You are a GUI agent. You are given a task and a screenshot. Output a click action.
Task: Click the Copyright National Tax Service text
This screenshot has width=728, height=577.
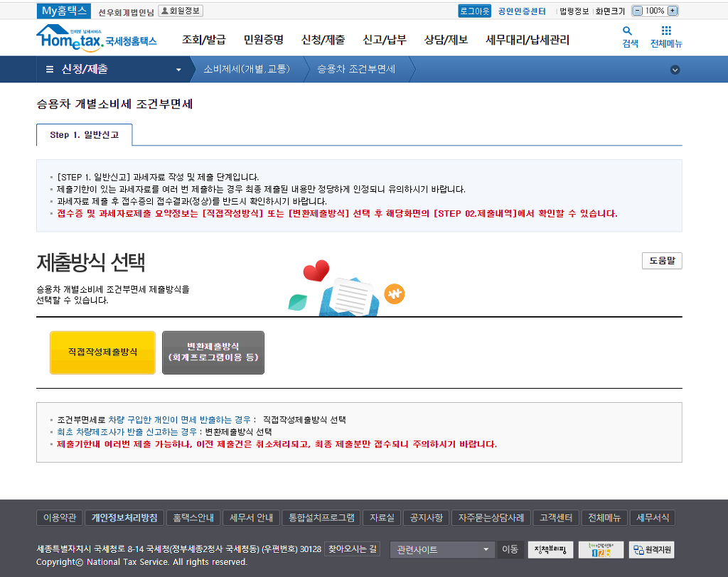(x=141, y=562)
